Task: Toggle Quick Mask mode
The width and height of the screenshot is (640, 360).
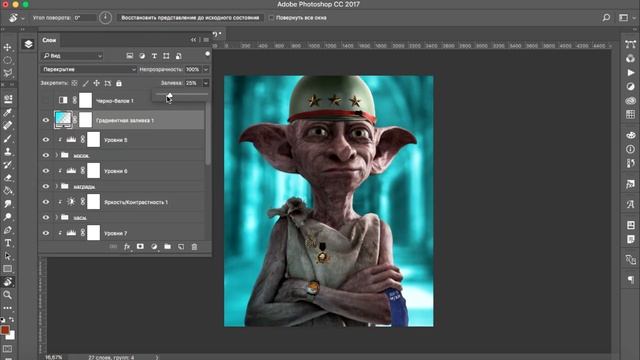Action: tap(7, 349)
